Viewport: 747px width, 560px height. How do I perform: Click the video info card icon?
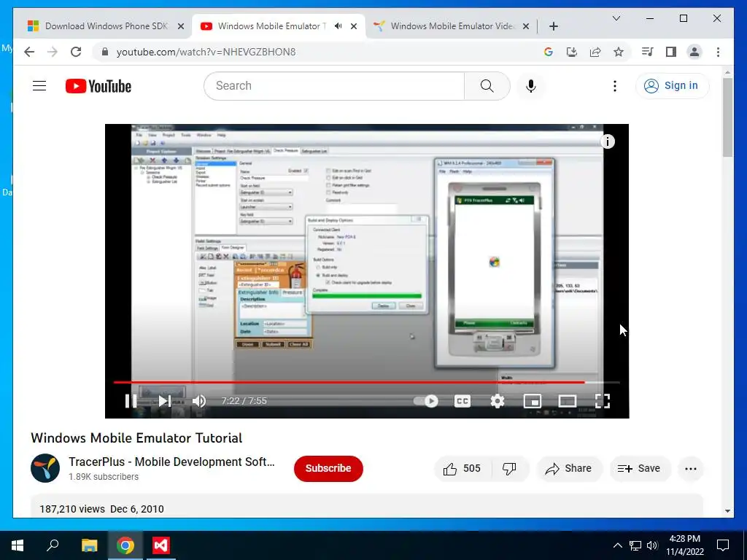[608, 141]
